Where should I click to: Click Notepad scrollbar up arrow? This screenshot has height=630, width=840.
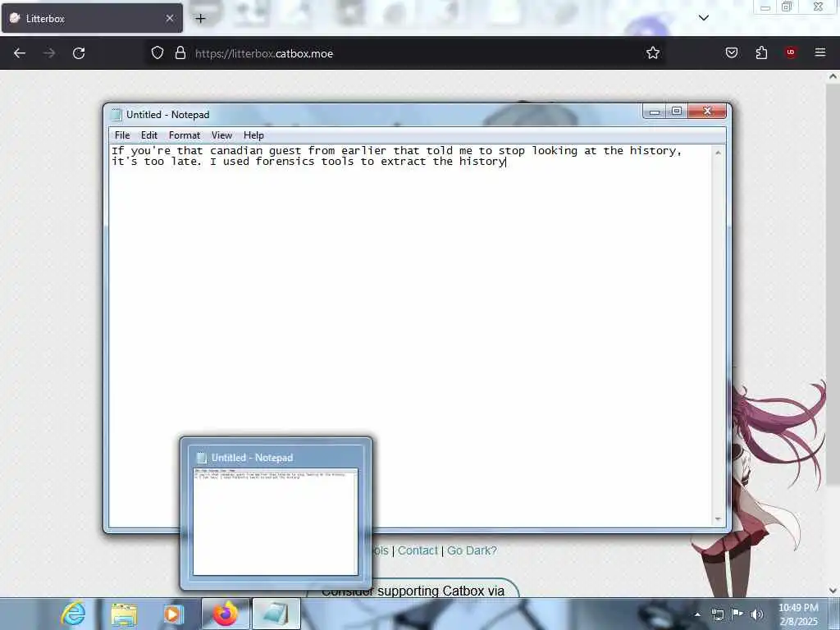pyautogui.click(x=718, y=153)
